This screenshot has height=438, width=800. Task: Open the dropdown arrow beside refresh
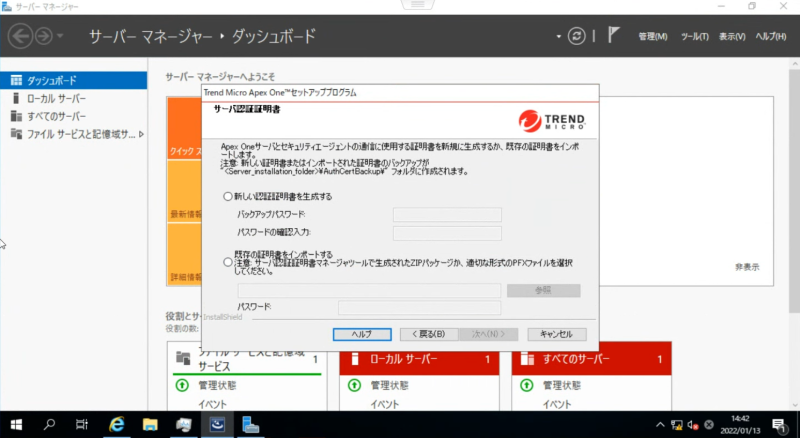click(x=559, y=37)
